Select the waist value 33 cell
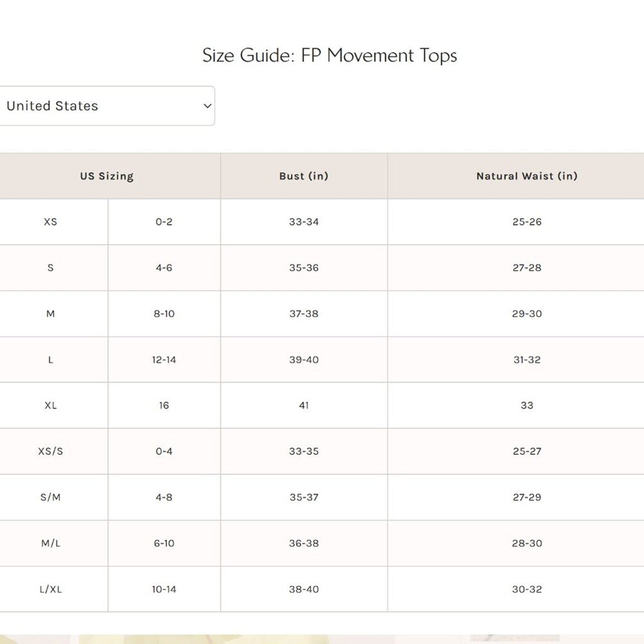644x644 pixels. (526, 405)
